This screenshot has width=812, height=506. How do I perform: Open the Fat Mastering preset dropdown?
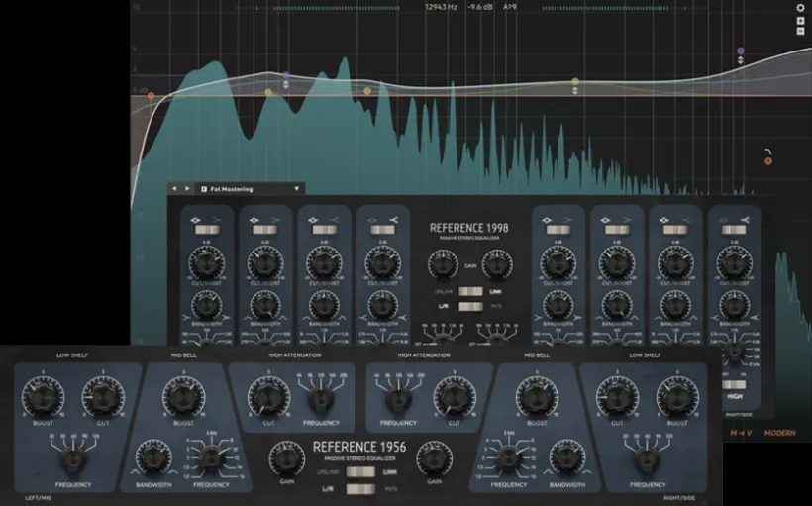pos(251,189)
